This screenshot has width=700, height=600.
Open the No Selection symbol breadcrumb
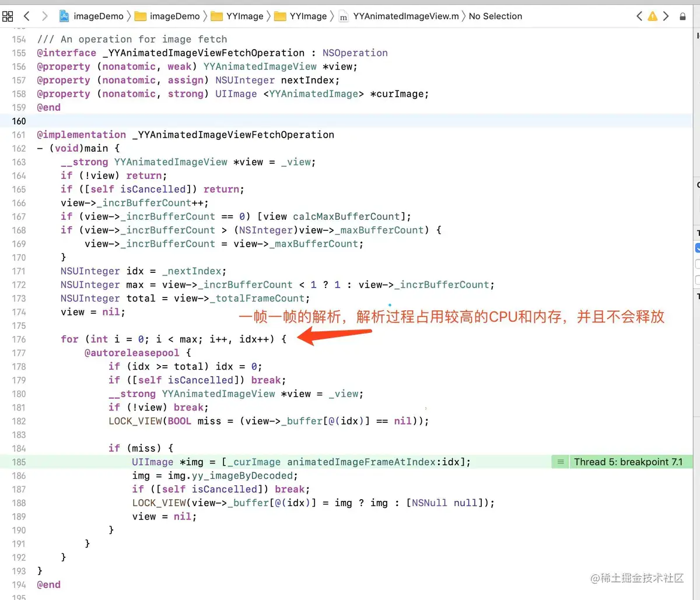pos(495,16)
